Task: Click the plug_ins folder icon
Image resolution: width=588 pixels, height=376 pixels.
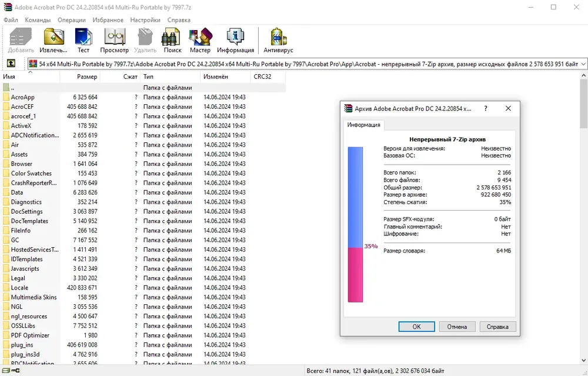Action: tap(6, 345)
